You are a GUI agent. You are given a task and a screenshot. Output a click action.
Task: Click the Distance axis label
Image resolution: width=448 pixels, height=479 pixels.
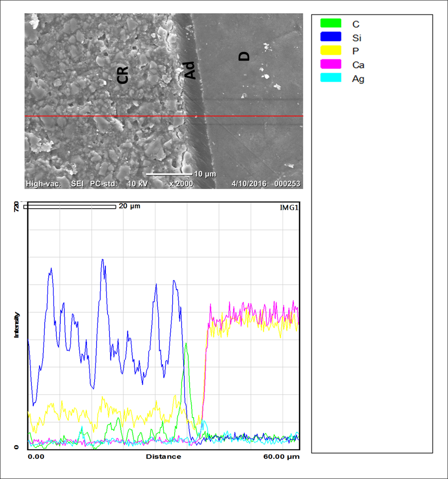(x=164, y=457)
